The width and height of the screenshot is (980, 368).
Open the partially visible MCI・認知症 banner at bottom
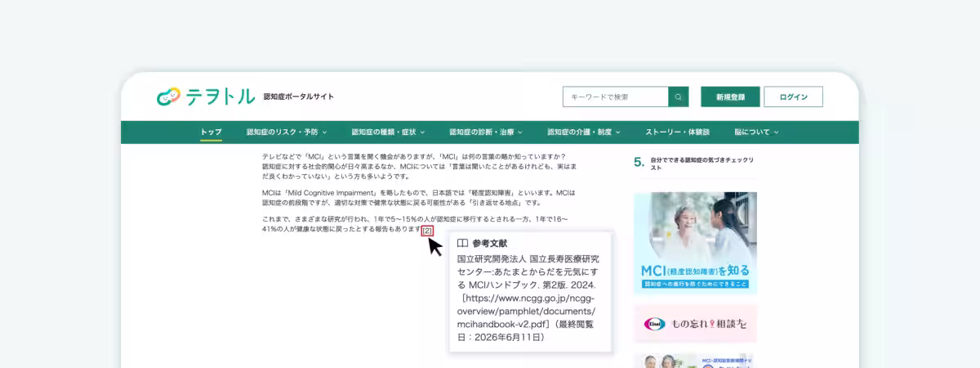(695, 361)
